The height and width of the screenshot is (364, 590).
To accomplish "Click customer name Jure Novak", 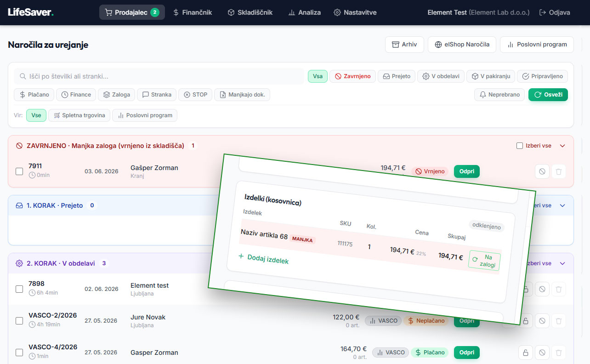I will point(148,317).
